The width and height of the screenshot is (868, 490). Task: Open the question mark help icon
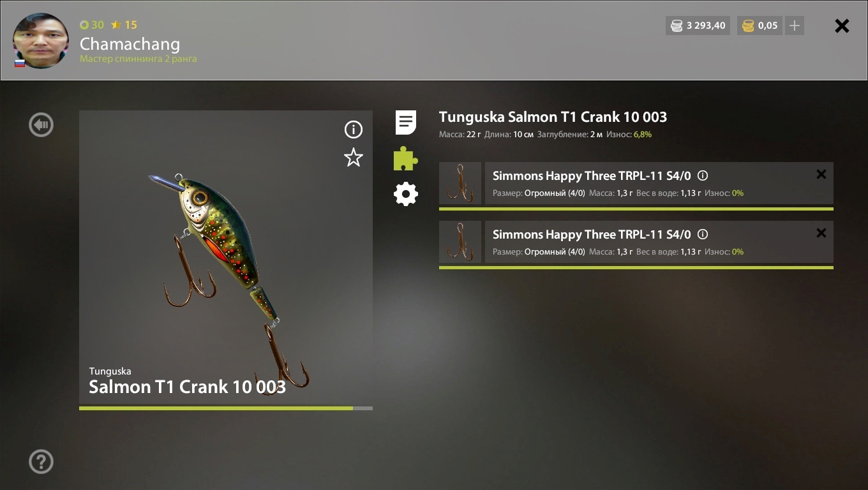(x=41, y=461)
